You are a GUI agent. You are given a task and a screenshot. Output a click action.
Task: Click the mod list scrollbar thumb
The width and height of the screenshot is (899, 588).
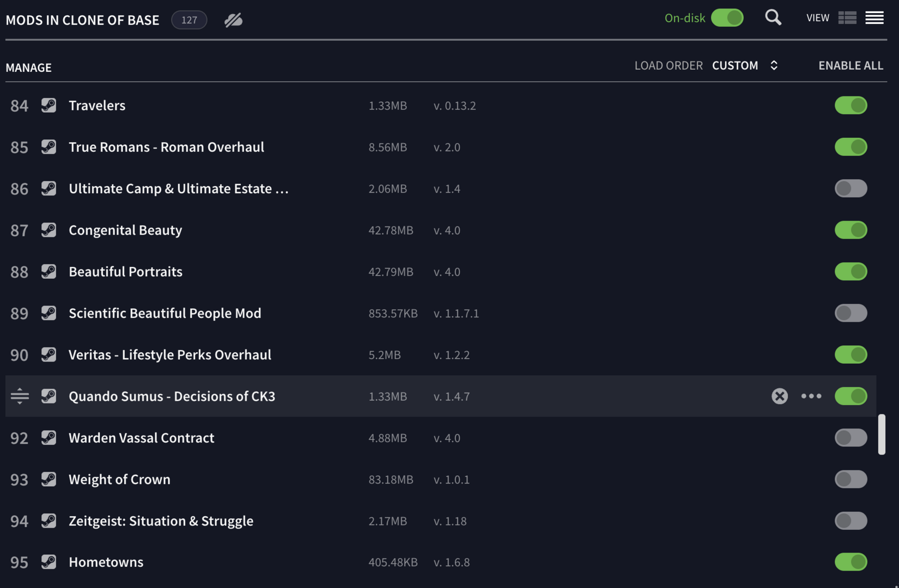[x=882, y=434]
